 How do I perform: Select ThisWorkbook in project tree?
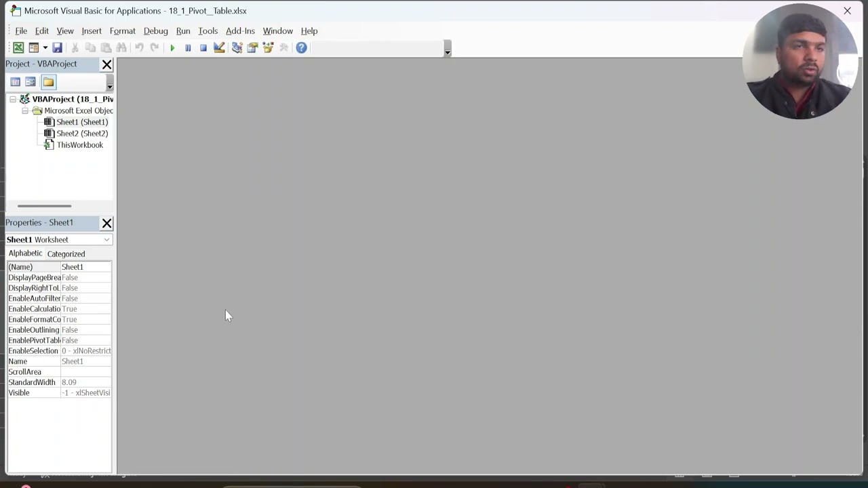pyautogui.click(x=80, y=145)
